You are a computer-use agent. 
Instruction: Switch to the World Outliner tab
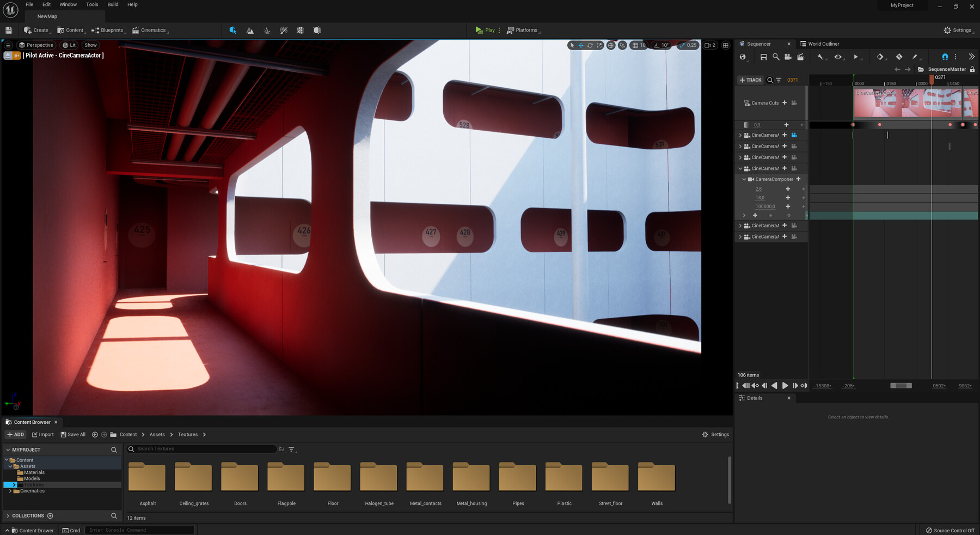(x=824, y=44)
